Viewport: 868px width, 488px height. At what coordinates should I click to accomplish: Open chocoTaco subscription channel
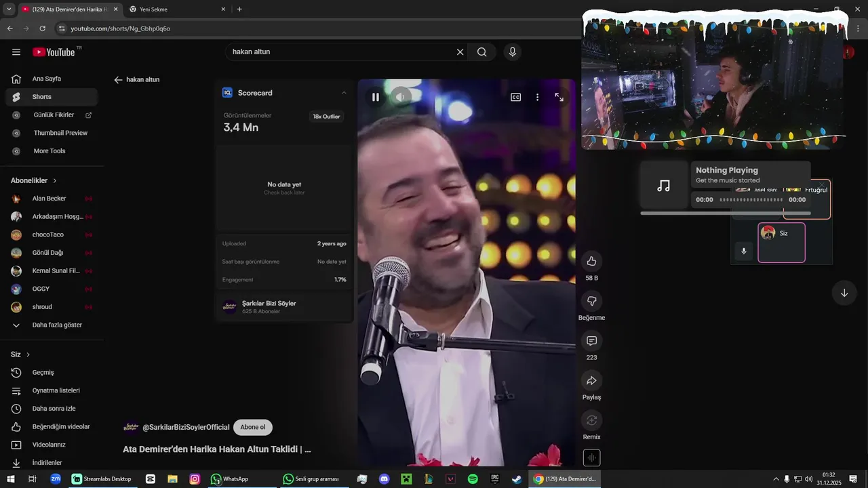tap(52, 235)
